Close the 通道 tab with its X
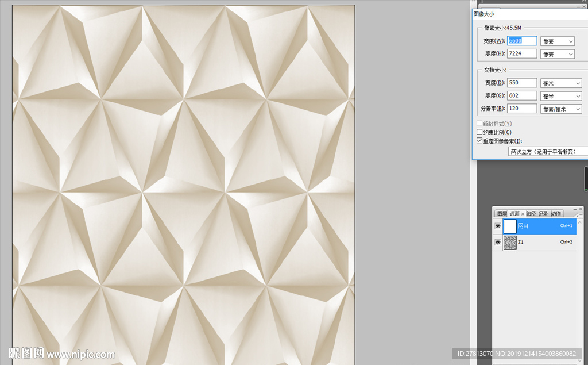588x365 pixels. [523, 214]
